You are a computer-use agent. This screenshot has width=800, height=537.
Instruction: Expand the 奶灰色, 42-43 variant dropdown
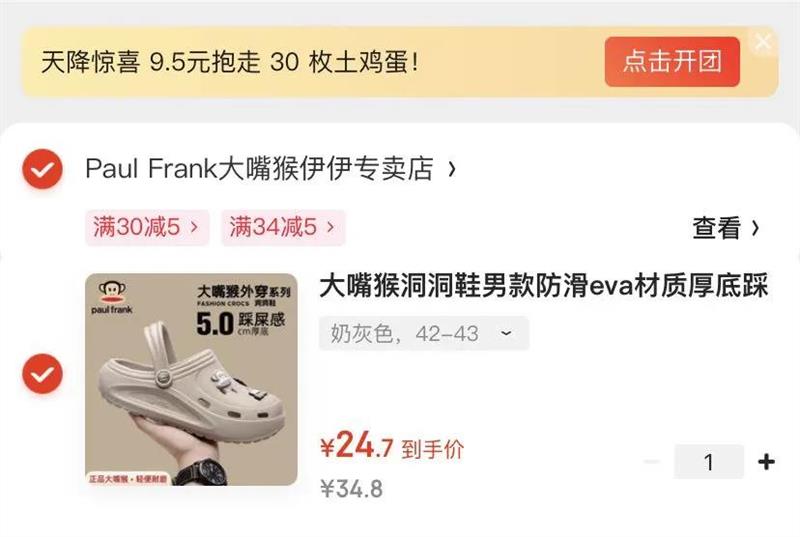tap(423, 334)
